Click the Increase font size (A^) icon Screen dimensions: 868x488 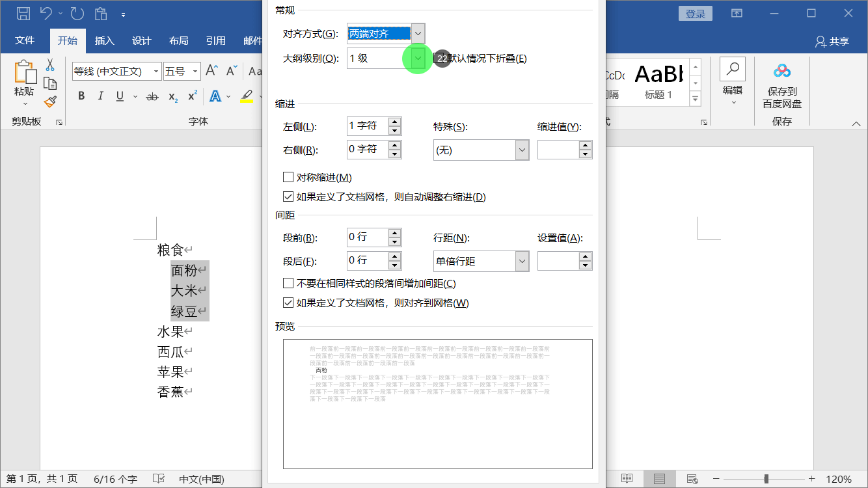(x=211, y=70)
